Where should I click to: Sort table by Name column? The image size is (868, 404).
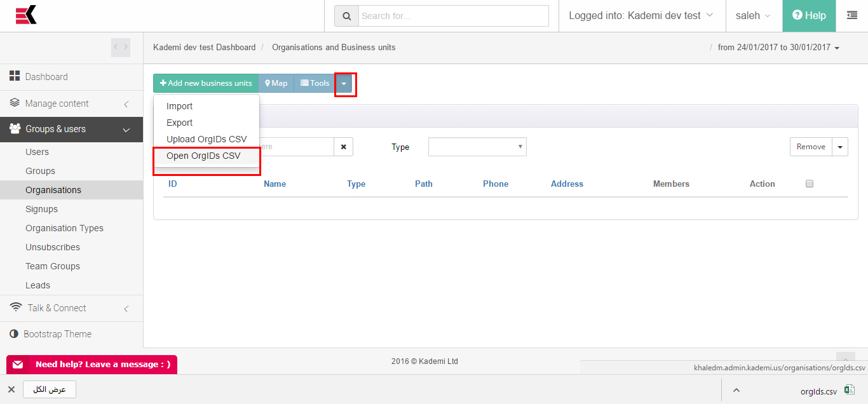coord(275,184)
